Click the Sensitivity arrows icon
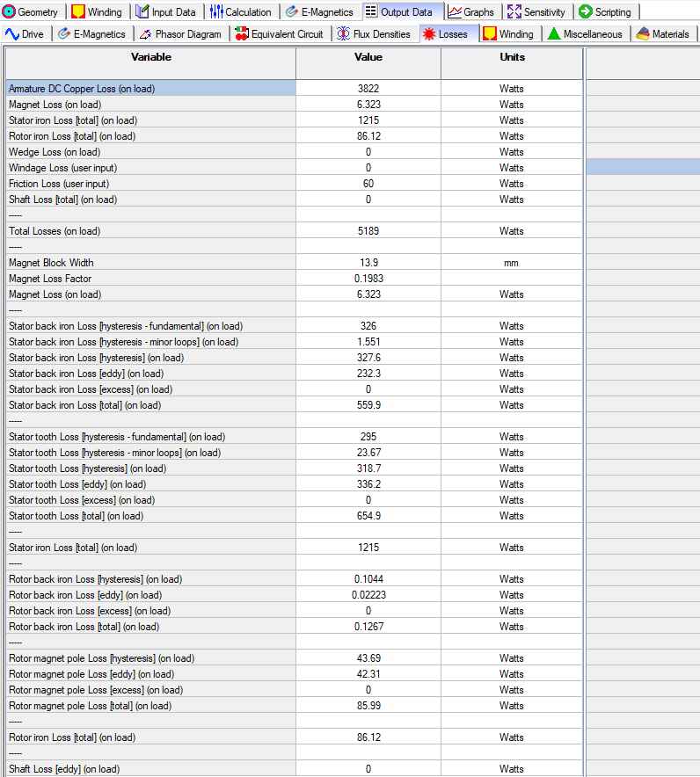The height and width of the screenshot is (777, 700). coord(514,11)
